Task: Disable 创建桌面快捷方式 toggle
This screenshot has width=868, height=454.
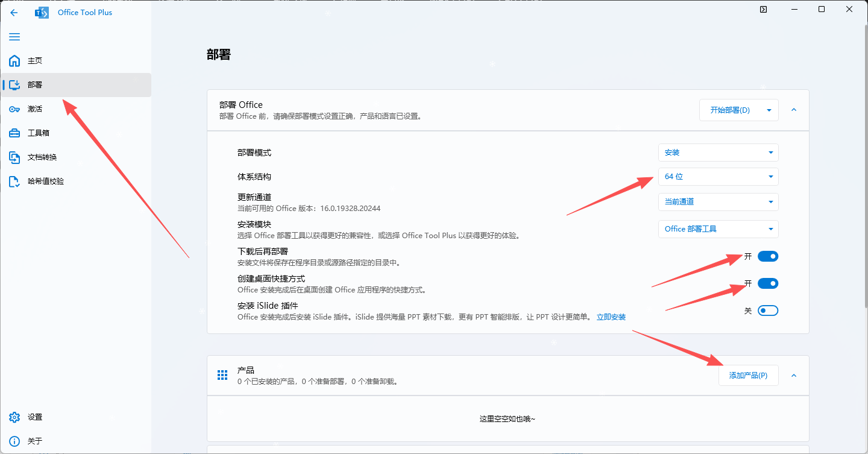Action: pos(768,283)
